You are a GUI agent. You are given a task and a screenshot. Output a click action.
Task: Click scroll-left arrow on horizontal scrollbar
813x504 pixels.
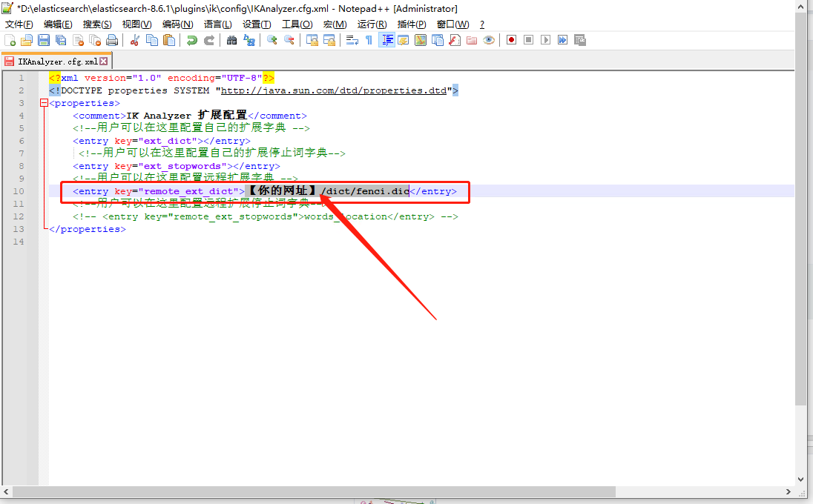[6, 491]
